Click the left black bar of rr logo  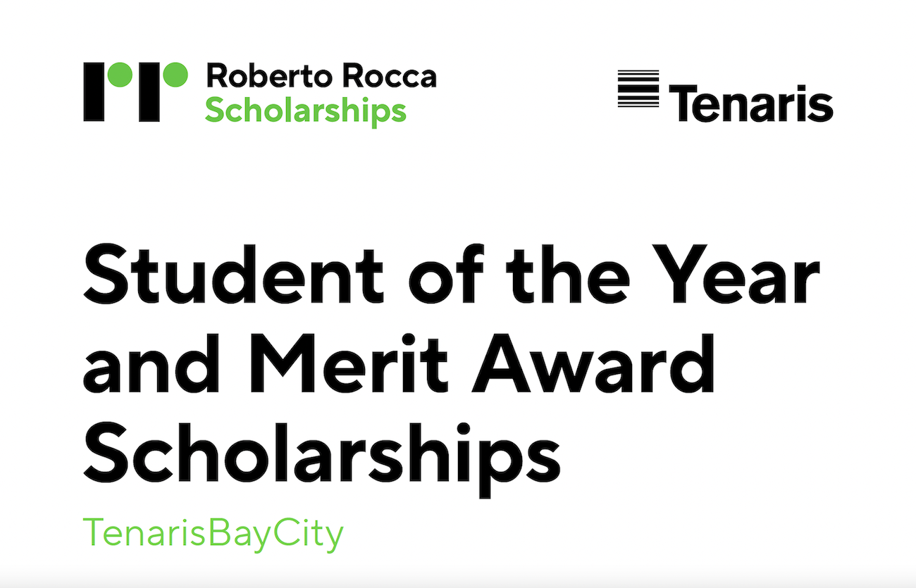click(x=94, y=92)
